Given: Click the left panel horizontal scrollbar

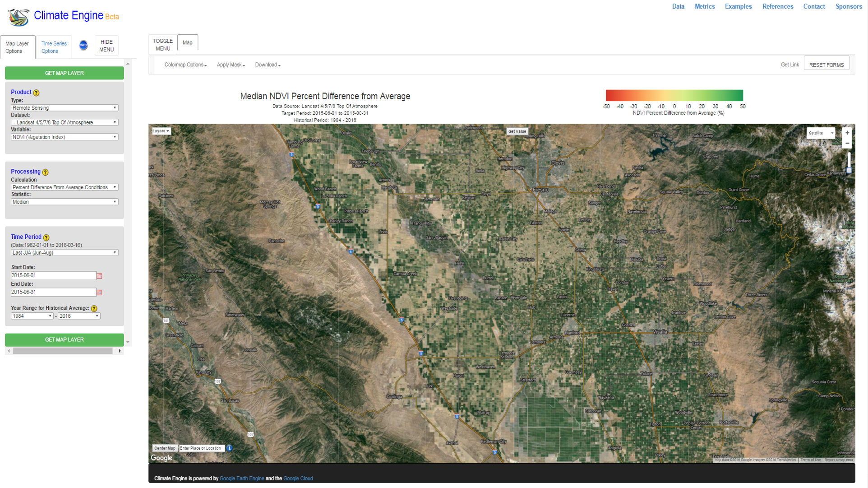Looking at the screenshot, I should 63,351.
